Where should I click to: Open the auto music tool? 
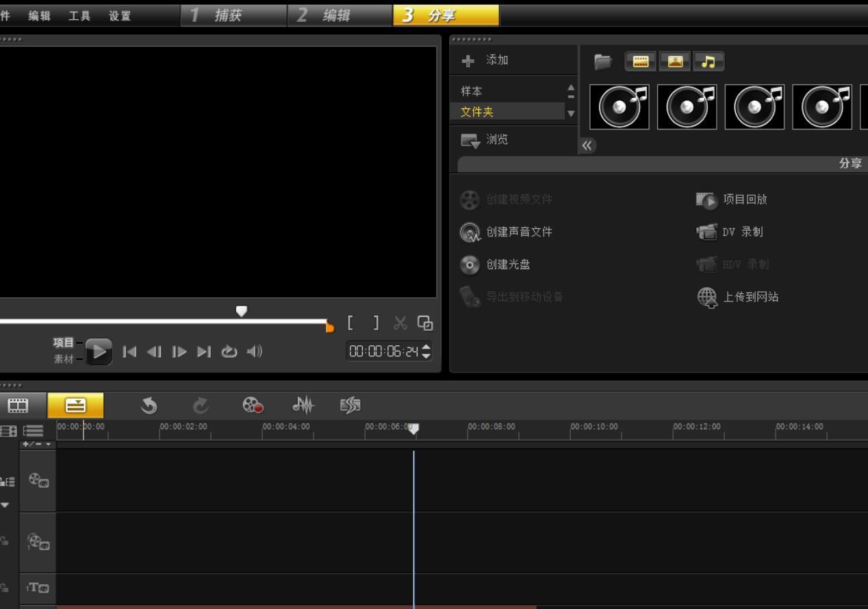pyautogui.click(x=350, y=406)
